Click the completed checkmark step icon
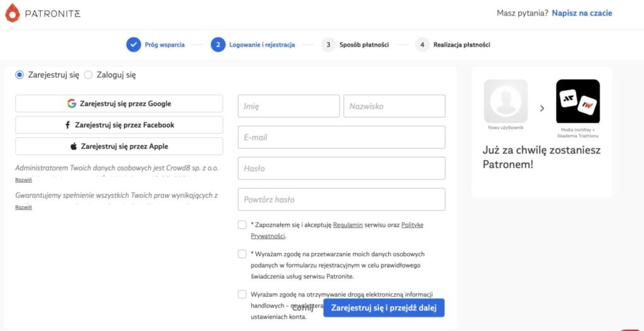 point(133,45)
